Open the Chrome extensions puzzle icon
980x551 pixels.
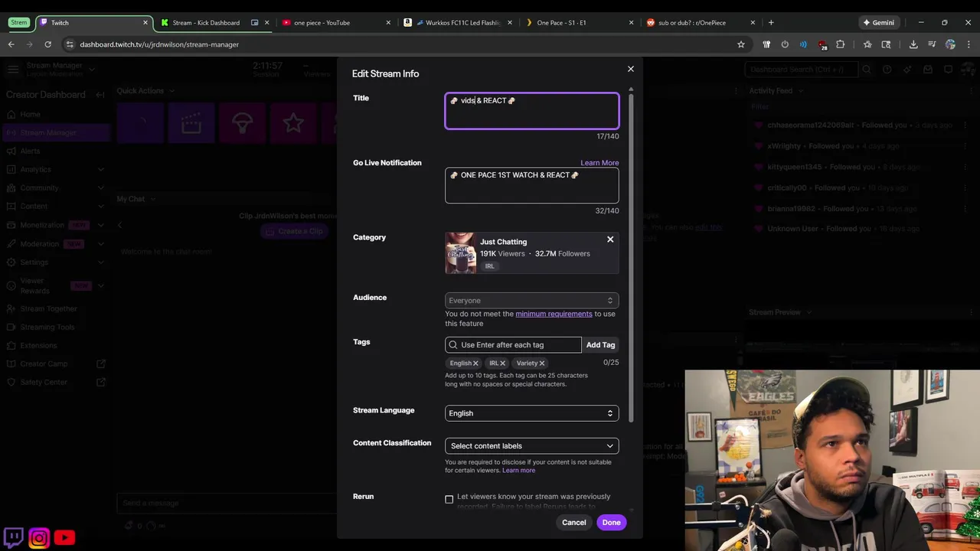(x=841, y=44)
